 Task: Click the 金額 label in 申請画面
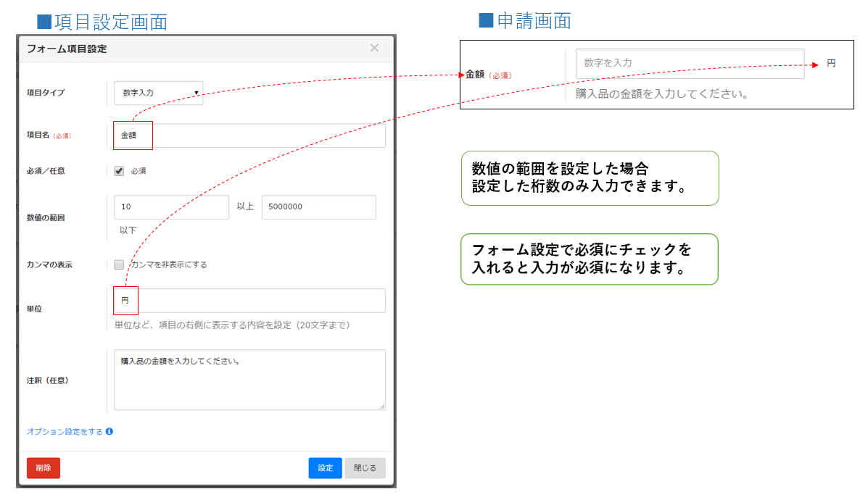tap(475, 75)
